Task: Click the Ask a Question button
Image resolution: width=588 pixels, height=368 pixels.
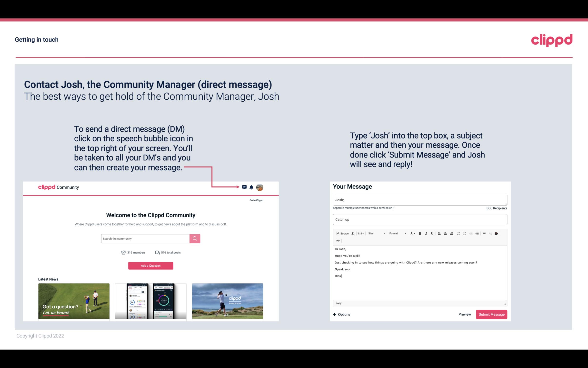Action: point(151,265)
